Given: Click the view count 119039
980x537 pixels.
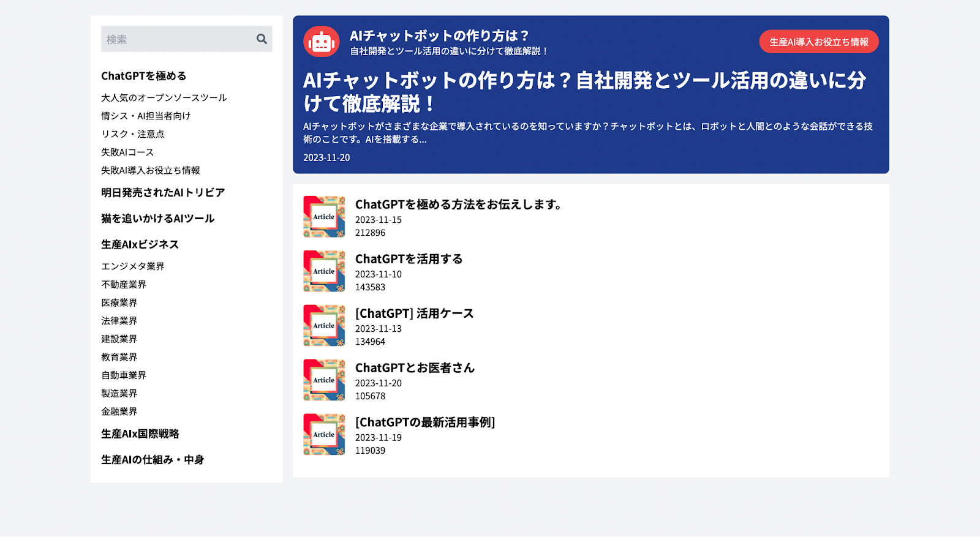Looking at the screenshot, I should [x=371, y=451].
